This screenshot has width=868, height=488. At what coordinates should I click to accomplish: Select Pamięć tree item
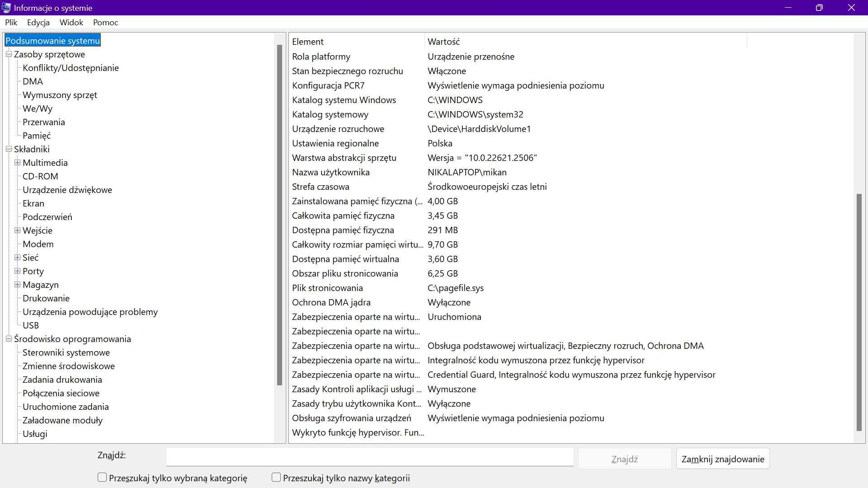pos(37,136)
